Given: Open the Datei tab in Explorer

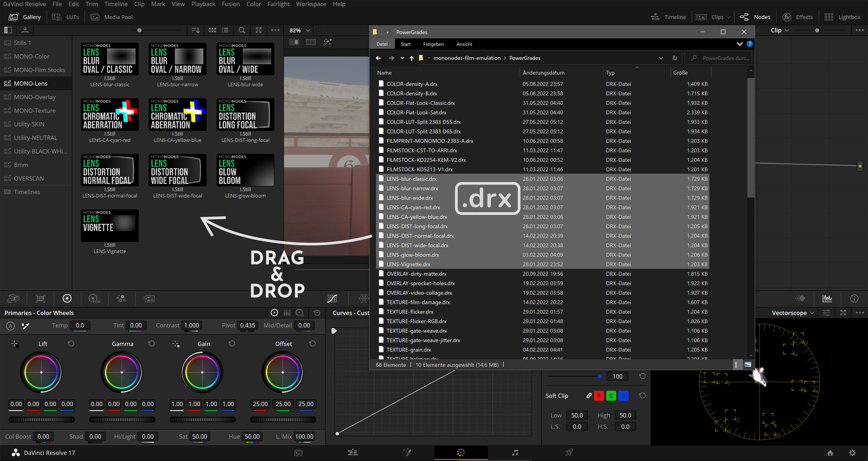Looking at the screenshot, I should pyautogui.click(x=382, y=44).
